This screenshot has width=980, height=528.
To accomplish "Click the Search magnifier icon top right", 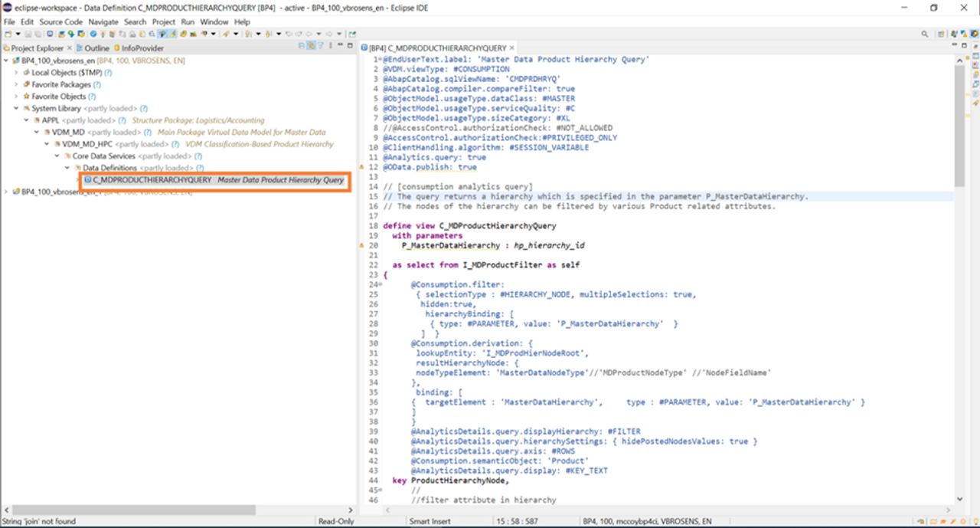I will [925, 34].
